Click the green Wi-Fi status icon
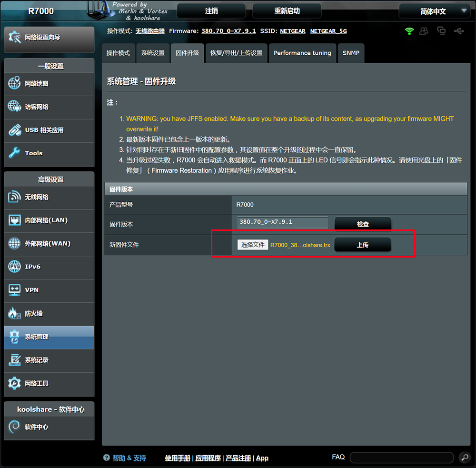Image resolution: width=476 pixels, height=468 pixels. pos(408,30)
